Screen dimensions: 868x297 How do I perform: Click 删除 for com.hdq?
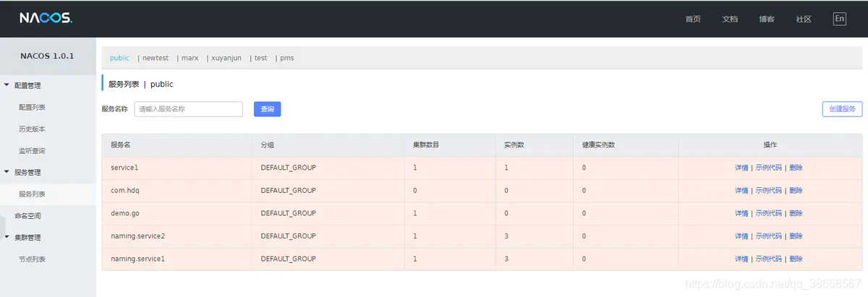click(796, 191)
